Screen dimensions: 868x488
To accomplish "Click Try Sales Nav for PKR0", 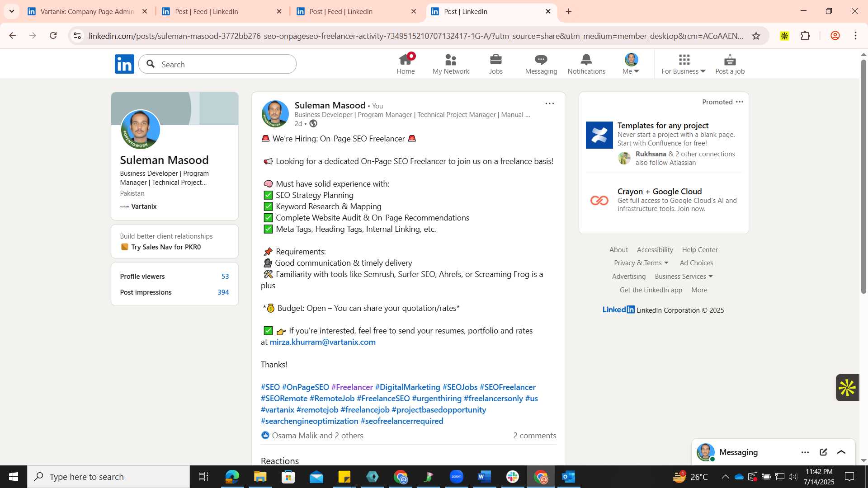I will point(166,247).
